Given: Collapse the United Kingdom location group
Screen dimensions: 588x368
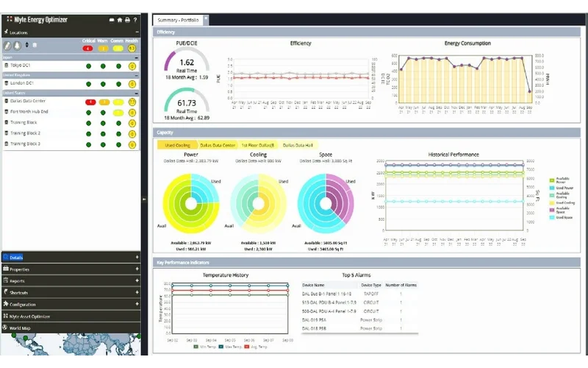Looking at the screenshot, I should 137,75.
